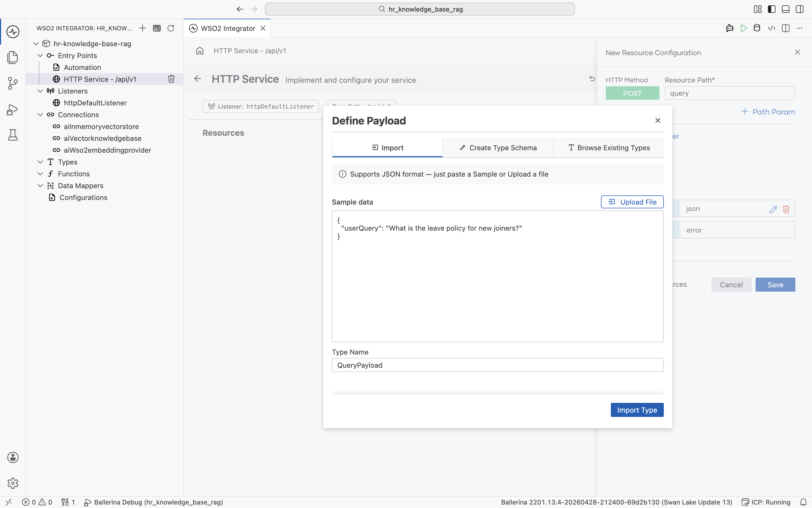Click the Type Name field with QueryPayload
Viewport: 812px width, 508px height.
[x=498, y=365]
